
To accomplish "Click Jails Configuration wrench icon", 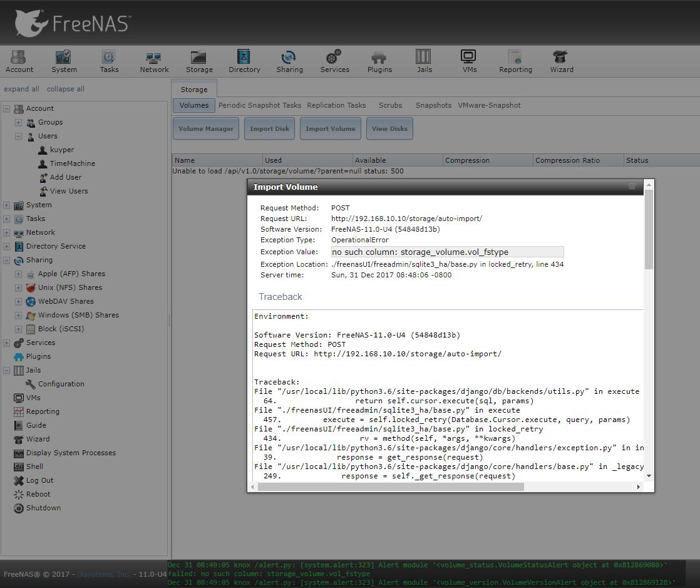I will (x=30, y=384).
